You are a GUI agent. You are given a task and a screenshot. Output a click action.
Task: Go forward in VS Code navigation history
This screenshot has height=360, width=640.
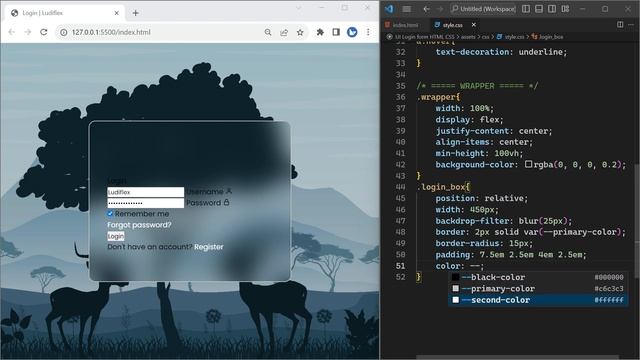(x=440, y=9)
